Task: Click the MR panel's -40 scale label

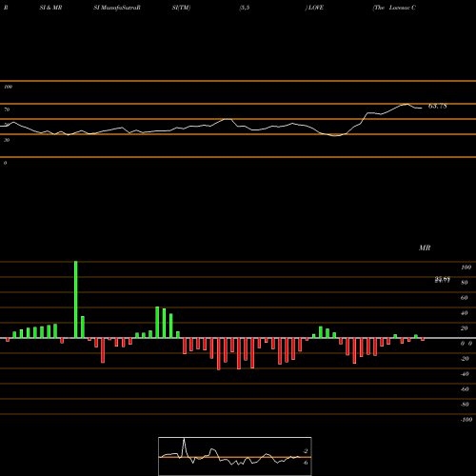Action: click(465, 374)
